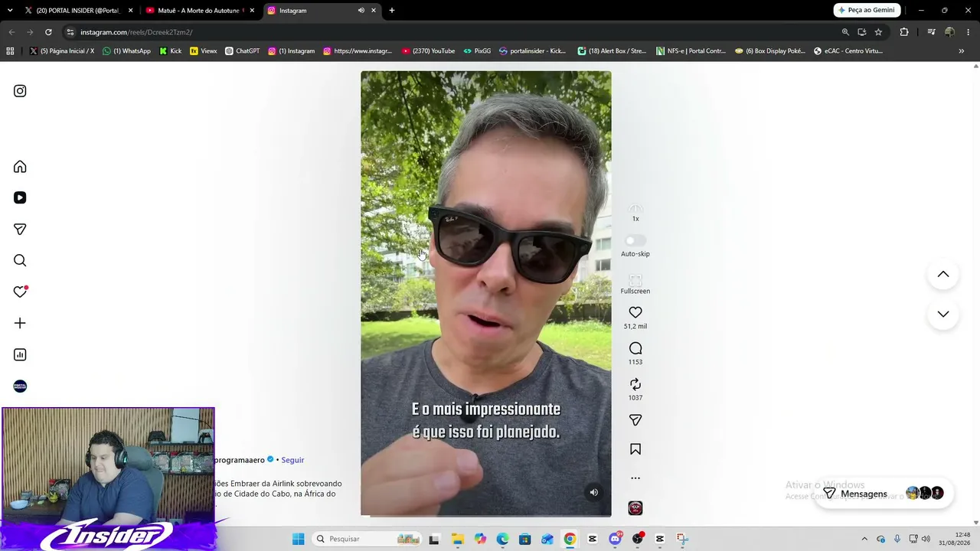Create a new post with the plus icon
The width and height of the screenshot is (980, 551).
tap(20, 323)
